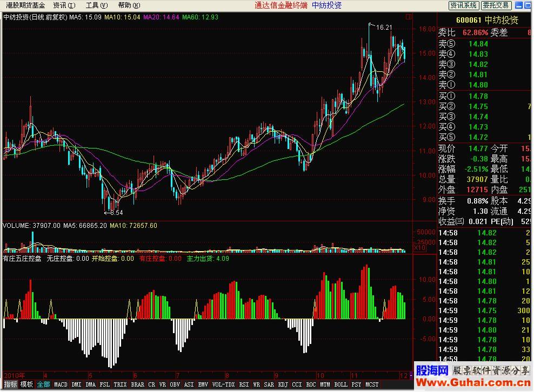Click the 委比 62.86% value
This screenshot has height=392, width=534.
[x=475, y=32]
